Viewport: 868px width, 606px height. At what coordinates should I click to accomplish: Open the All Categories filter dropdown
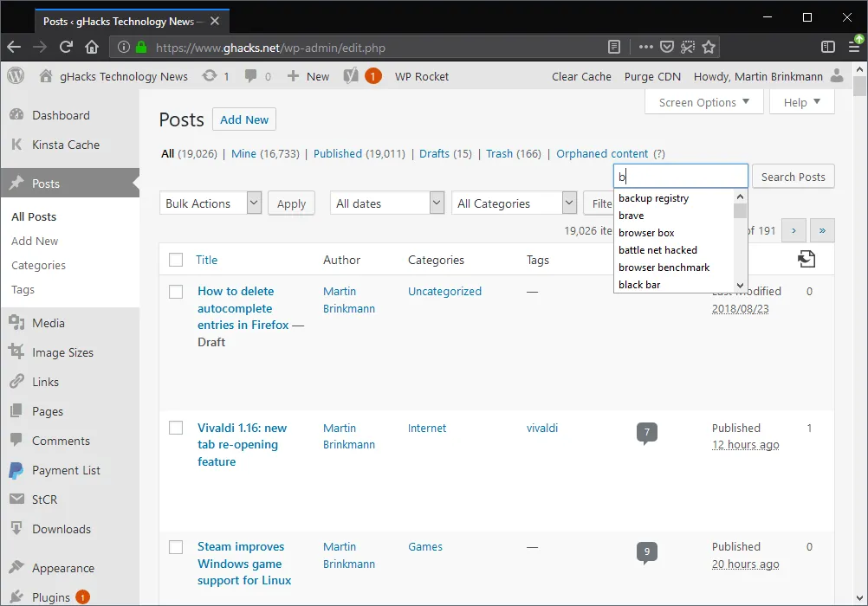515,203
